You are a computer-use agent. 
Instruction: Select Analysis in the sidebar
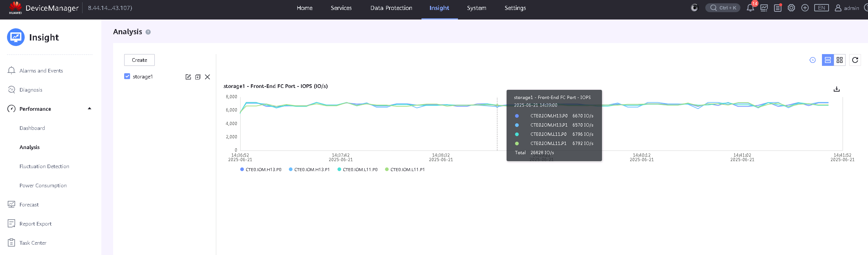pyautogui.click(x=29, y=147)
